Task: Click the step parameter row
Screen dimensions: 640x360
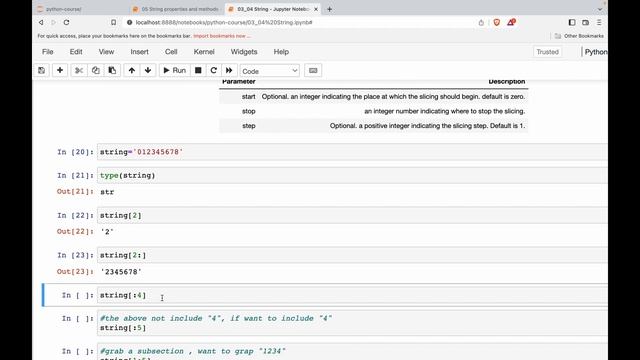Action: pyautogui.click(x=373, y=126)
